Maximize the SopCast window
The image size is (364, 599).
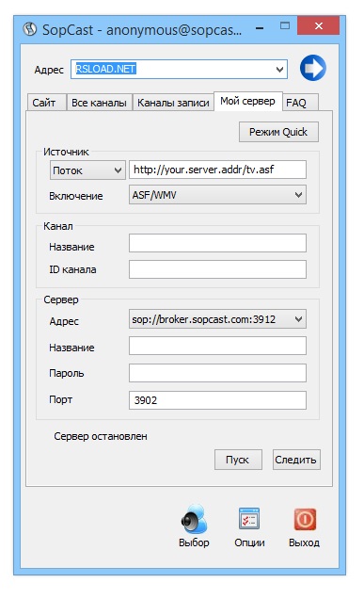285,26
